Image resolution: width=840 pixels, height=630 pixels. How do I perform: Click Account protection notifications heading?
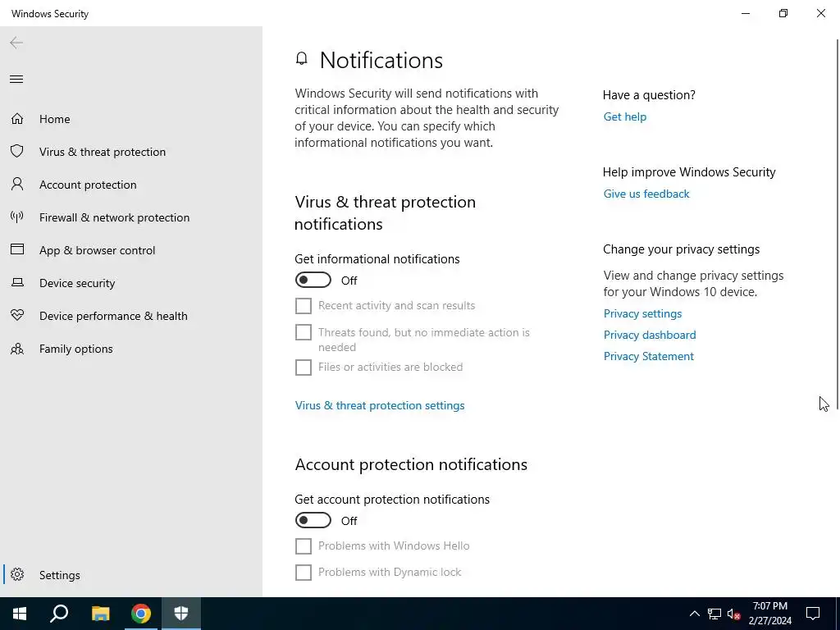(411, 464)
